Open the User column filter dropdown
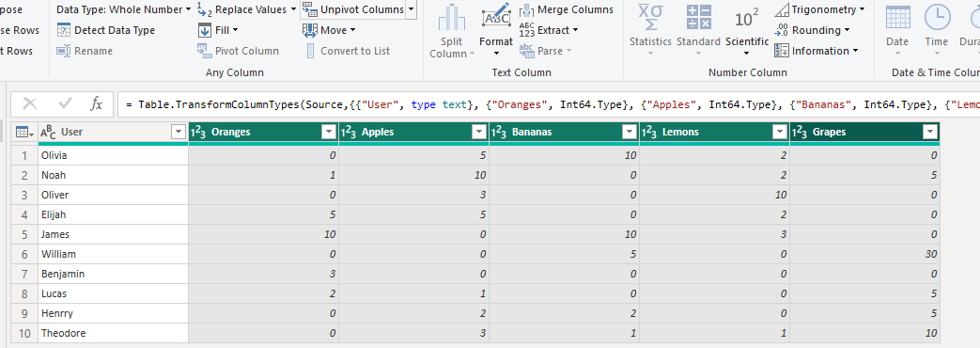The width and height of the screenshot is (980, 348). tap(179, 132)
